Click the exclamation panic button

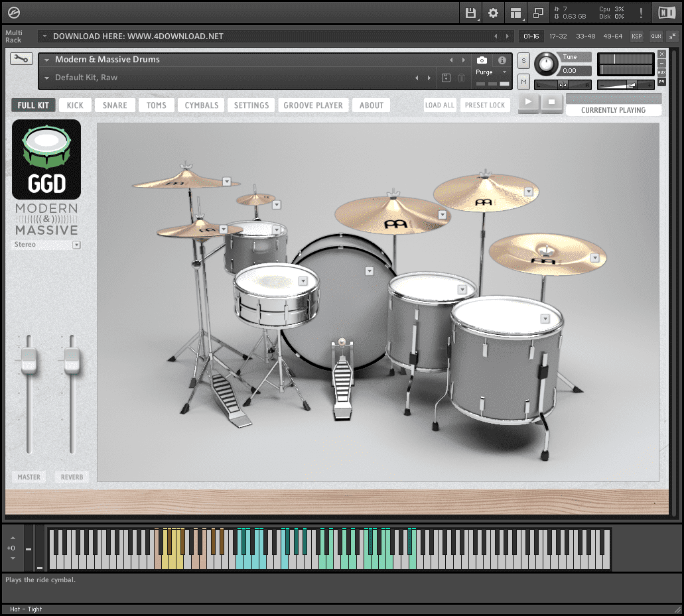click(641, 13)
